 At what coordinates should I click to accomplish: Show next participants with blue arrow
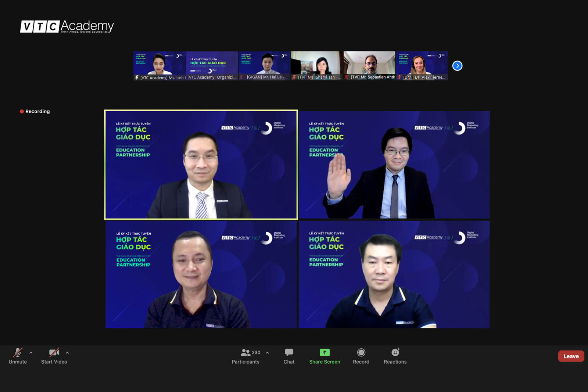(x=457, y=66)
